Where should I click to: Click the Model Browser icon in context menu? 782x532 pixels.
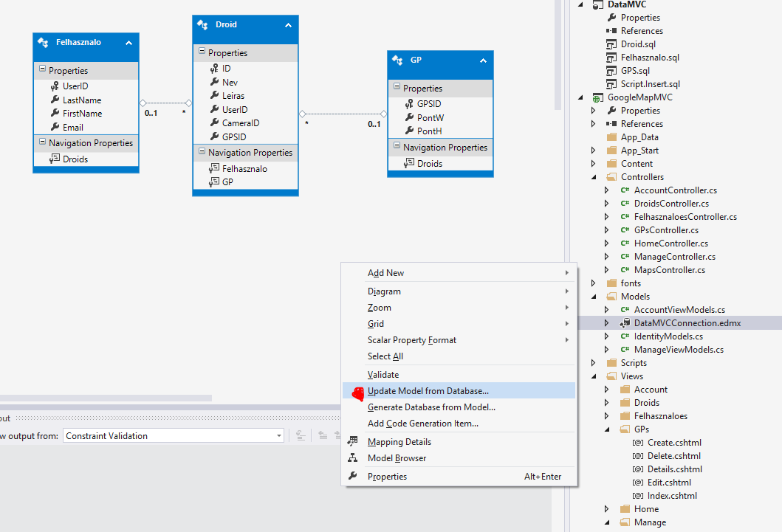coord(352,457)
